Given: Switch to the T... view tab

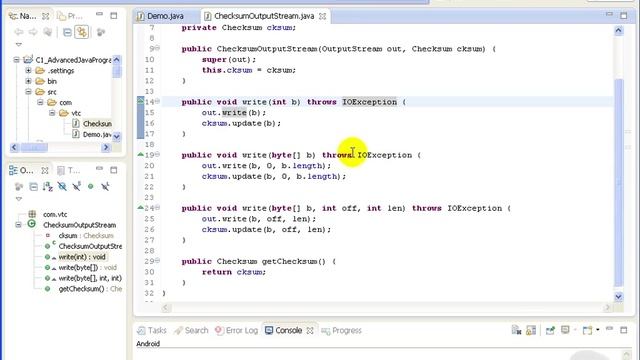Looking at the screenshot, I should [69, 170].
